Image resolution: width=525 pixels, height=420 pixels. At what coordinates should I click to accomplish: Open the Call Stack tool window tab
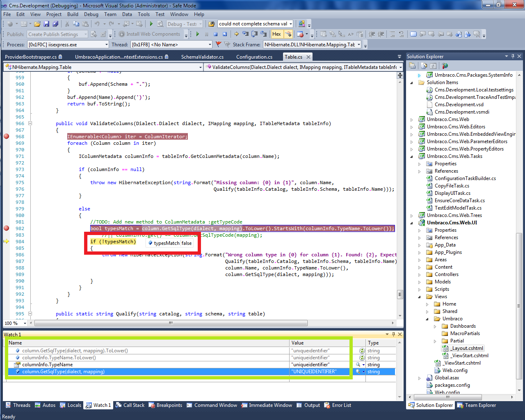[x=130, y=405]
